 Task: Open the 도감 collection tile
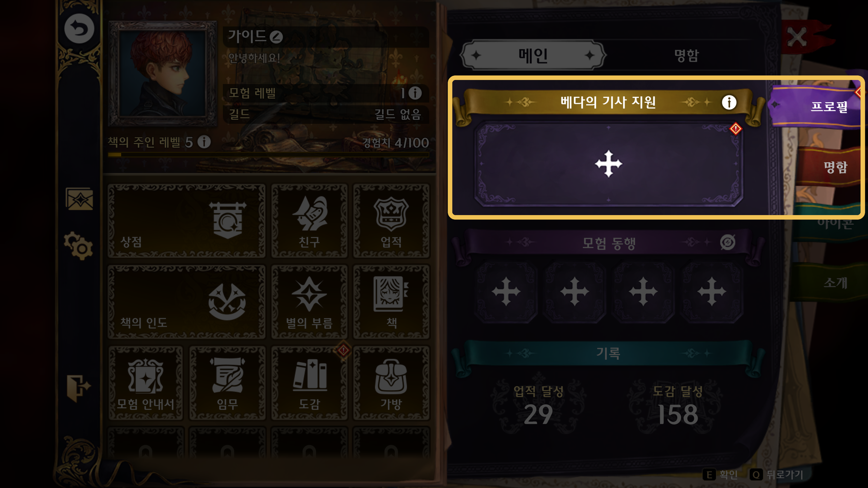[309, 383]
